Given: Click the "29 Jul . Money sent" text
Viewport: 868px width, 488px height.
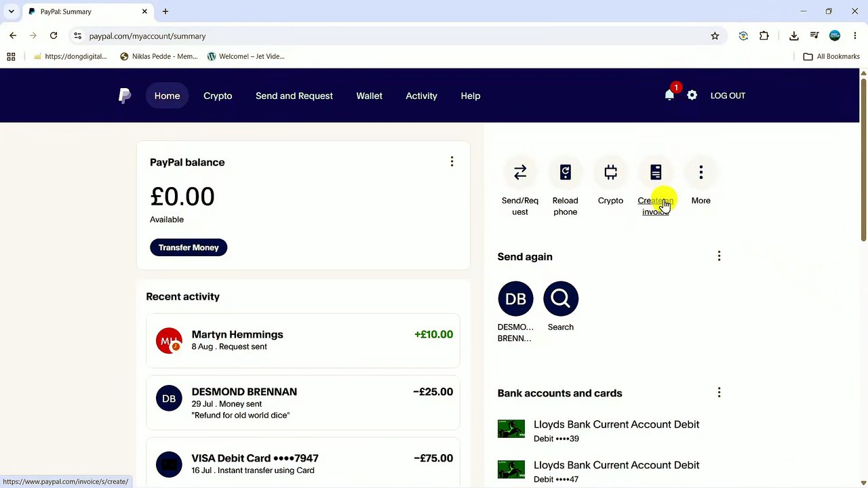Looking at the screenshot, I should point(226,404).
